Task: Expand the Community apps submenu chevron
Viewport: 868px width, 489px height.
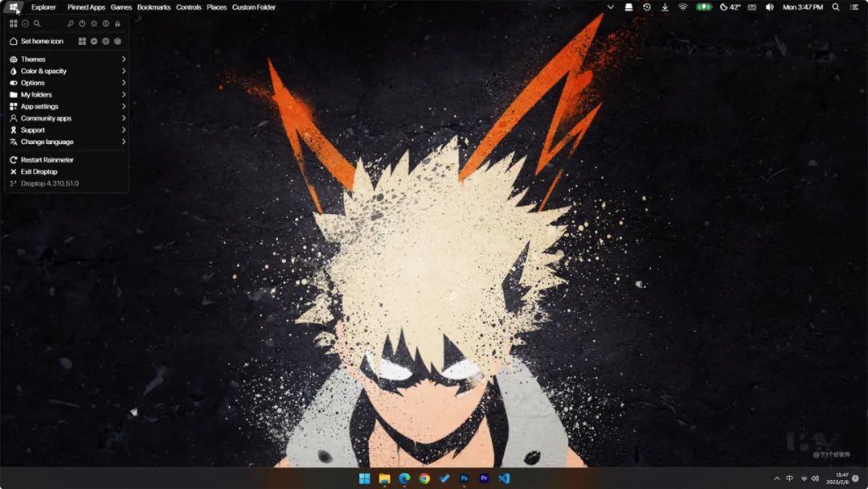Action: (x=124, y=118)
